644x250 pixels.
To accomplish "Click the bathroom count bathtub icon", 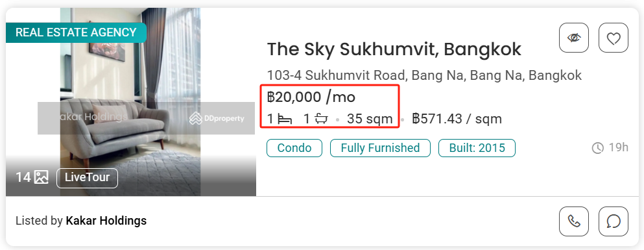I will pyautogui.click(x=321, y=119).
